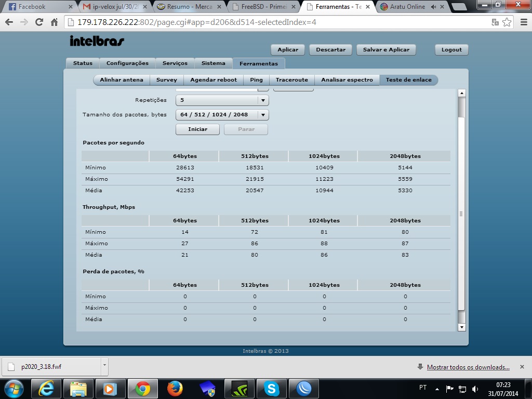Open the media player taskbar icon

click(x=110, y=389)
